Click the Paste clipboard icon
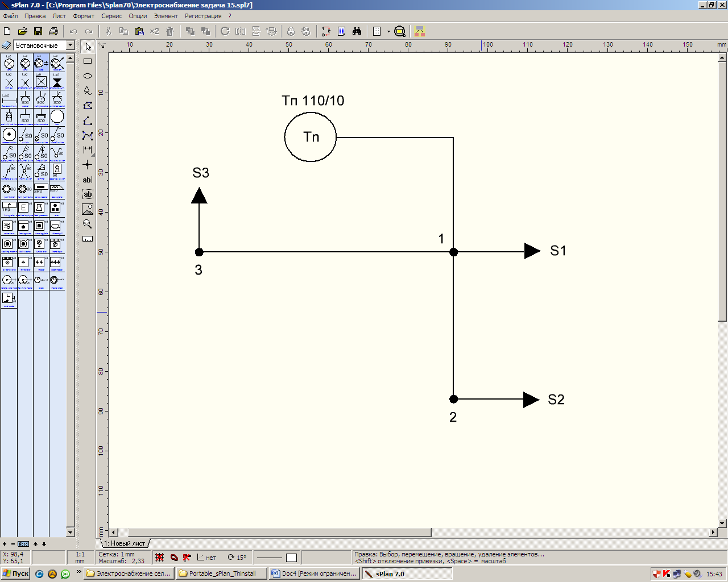 pos(139,31)
